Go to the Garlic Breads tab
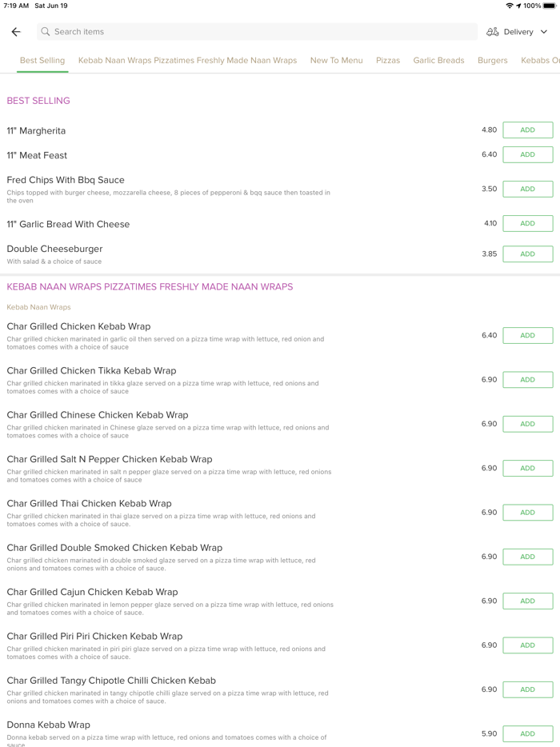560x747 pixels. point(438,61)
